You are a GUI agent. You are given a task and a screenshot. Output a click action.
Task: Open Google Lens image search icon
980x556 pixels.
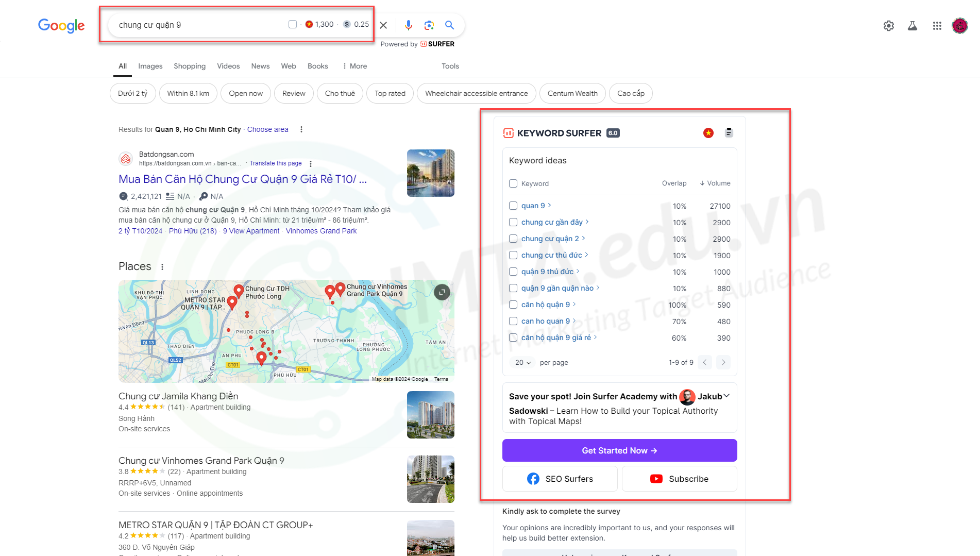point(429,25)
